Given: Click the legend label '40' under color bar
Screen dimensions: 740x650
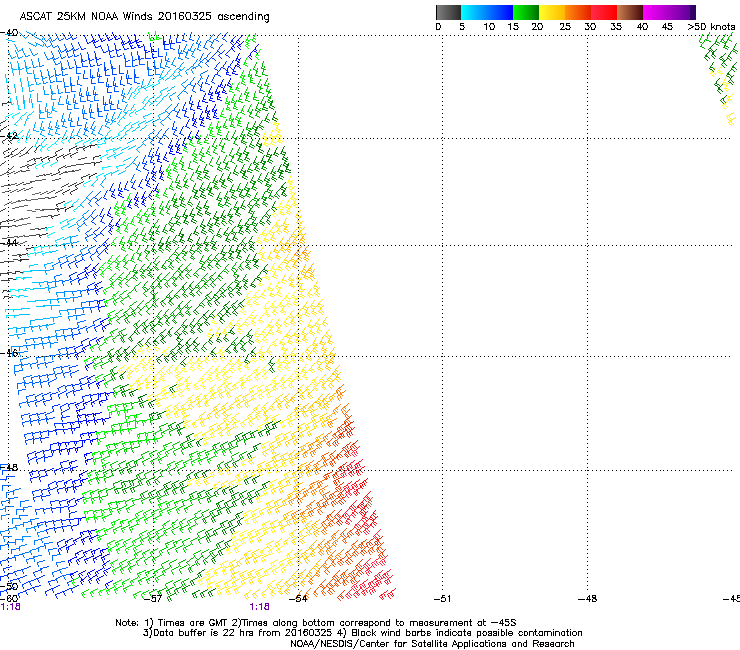Looking at the screenshot, I should tap(642, 27).
